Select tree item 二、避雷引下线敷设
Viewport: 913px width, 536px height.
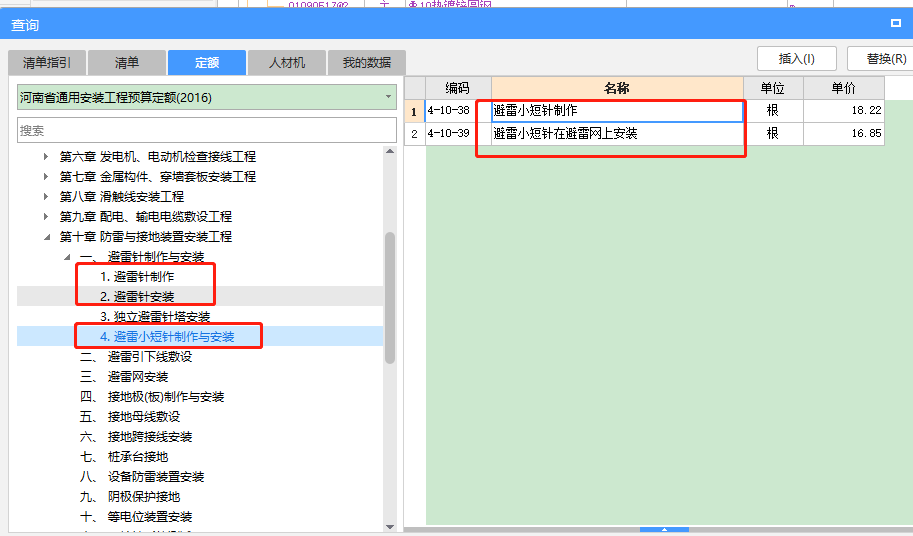(136, 357)
